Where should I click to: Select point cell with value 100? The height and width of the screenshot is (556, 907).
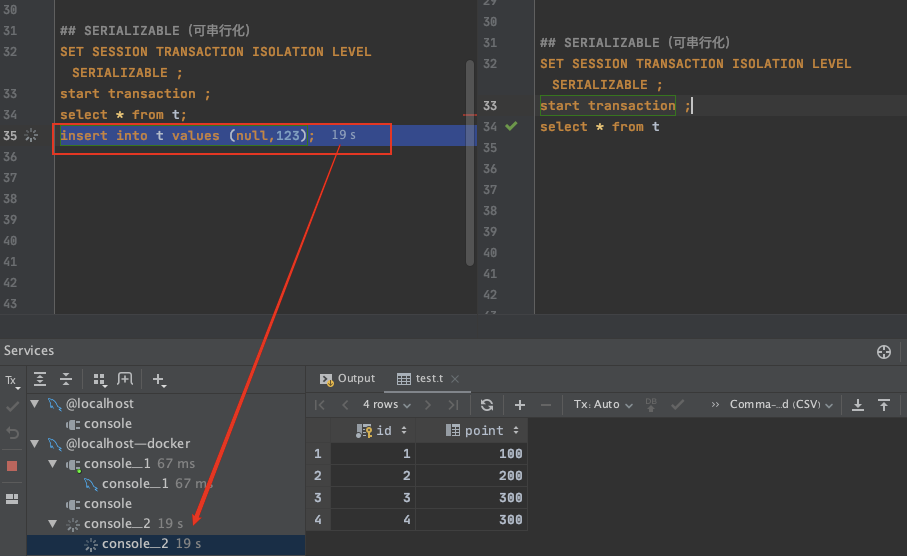471,454
